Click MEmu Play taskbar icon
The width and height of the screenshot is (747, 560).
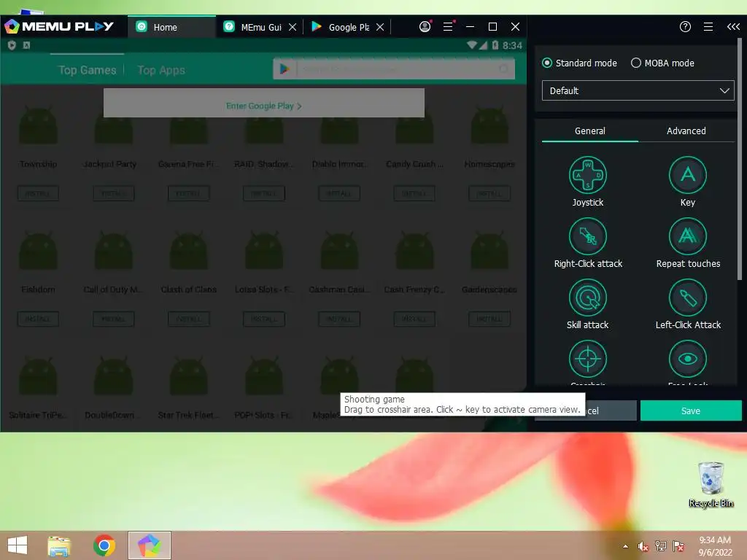[149, 545]
